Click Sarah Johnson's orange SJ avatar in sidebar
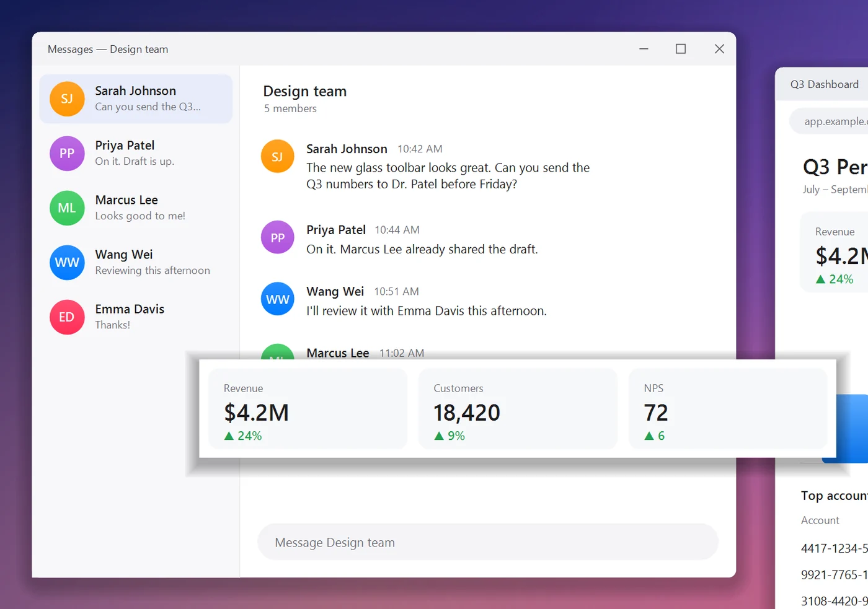The image size is (868, 609). click(67, 99)
